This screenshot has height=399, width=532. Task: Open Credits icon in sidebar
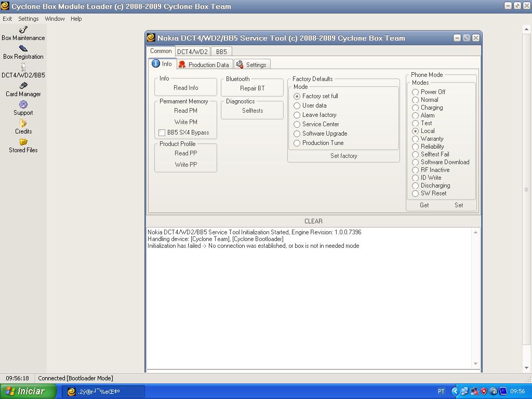23,123
